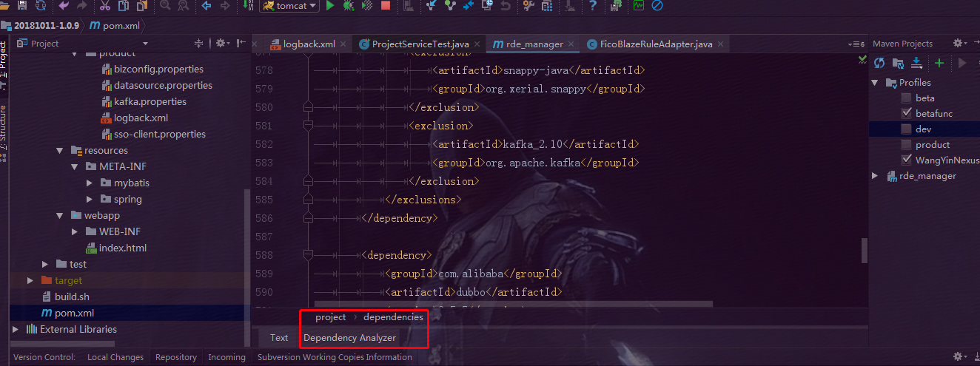Click the Help question mark icon
The height and width of the screenshot is (366, 980).
tap(592, 6)
